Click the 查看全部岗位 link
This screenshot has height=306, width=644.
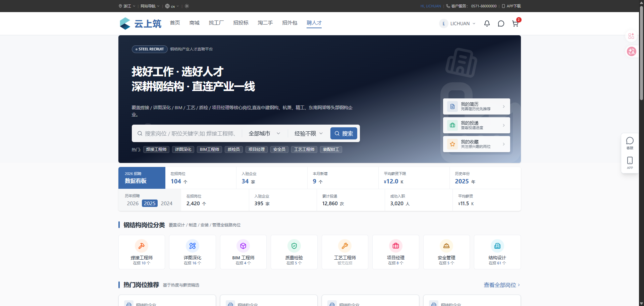(502, 285)
